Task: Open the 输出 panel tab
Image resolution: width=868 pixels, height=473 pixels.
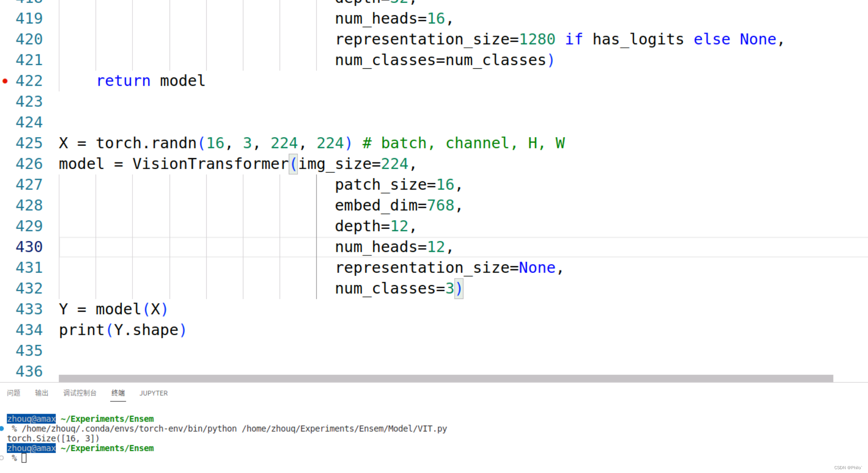Action: [x=42, y=393]
